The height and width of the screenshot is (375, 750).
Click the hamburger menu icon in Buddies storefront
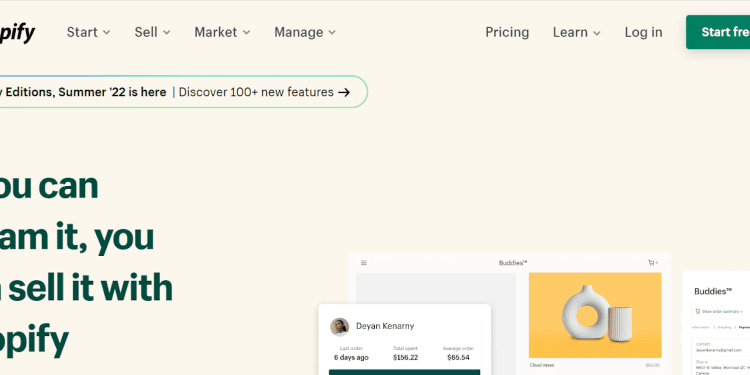364,263
